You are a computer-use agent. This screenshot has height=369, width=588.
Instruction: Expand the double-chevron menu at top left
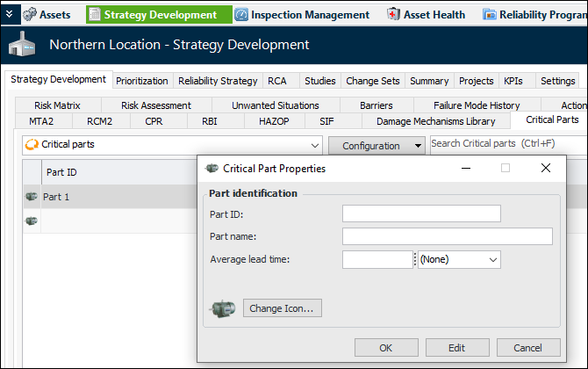coord(8,14)
